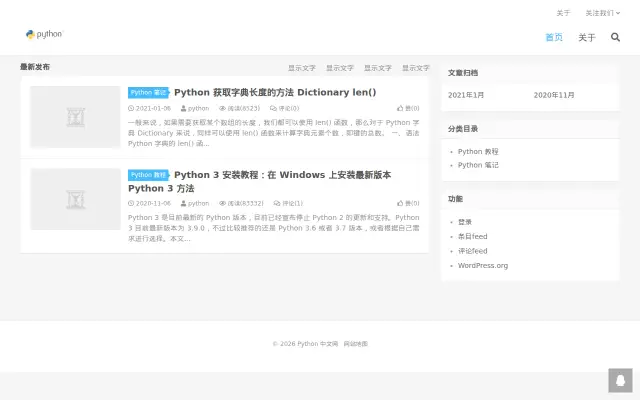This screenshot has width=640, height=400.
Task: Like the Dictionary len() post
Action: coord(408,109)
